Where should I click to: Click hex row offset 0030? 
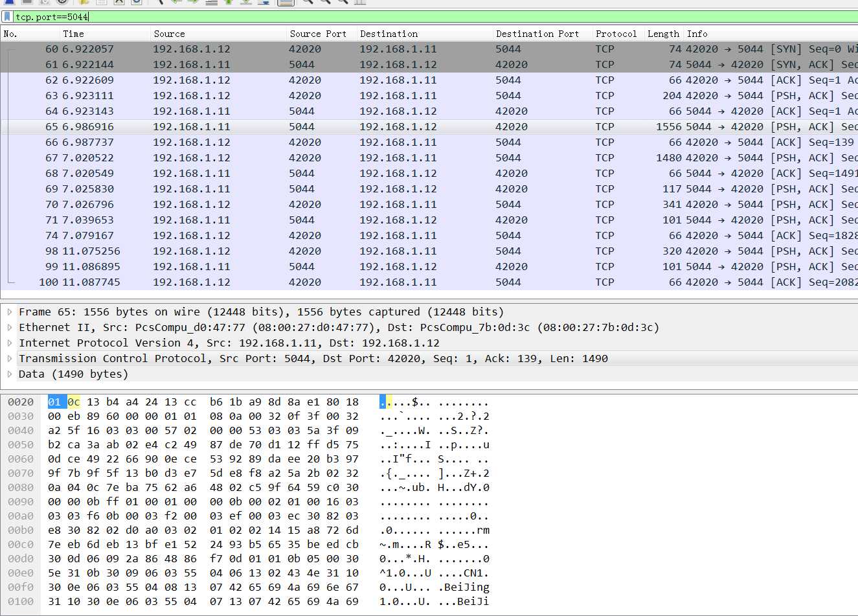[x=21, y=416]
